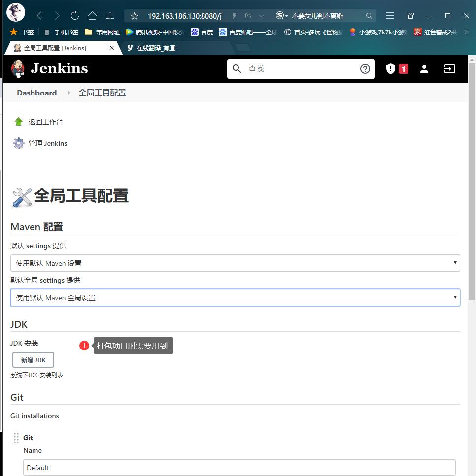Click the Jenkins logout icon
The image size is (476, 476).
(x=449, y=69)
